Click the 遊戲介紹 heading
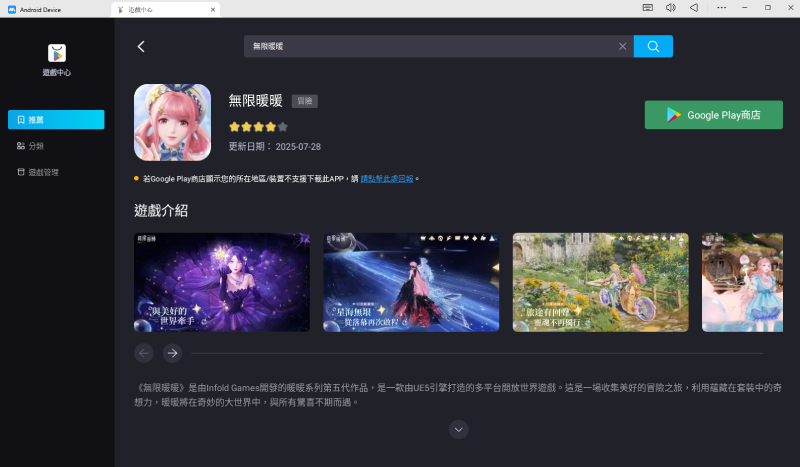 pyautogui.click(x=161, y=210)
